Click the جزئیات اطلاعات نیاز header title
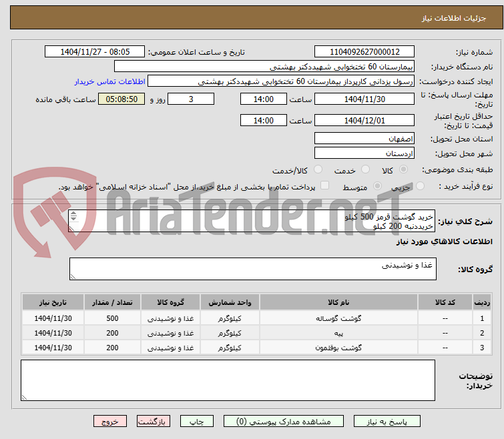Viewport: 504px width, 439px height. pos(454,18)
